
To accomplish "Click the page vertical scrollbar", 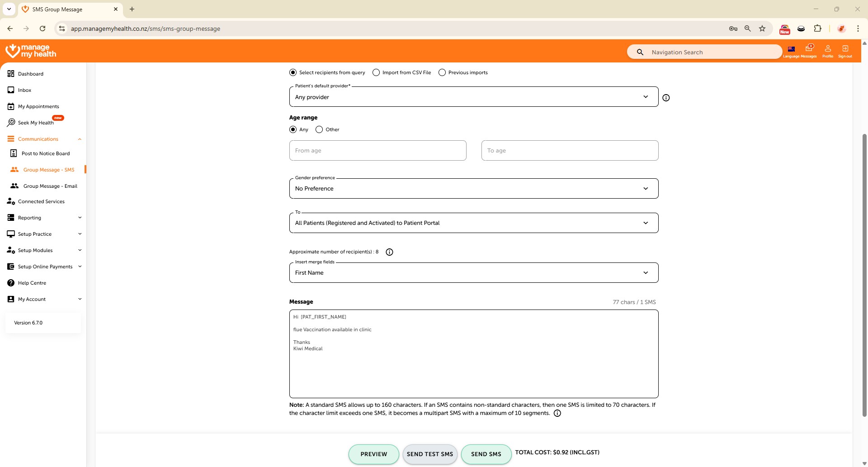I will 864,272.
